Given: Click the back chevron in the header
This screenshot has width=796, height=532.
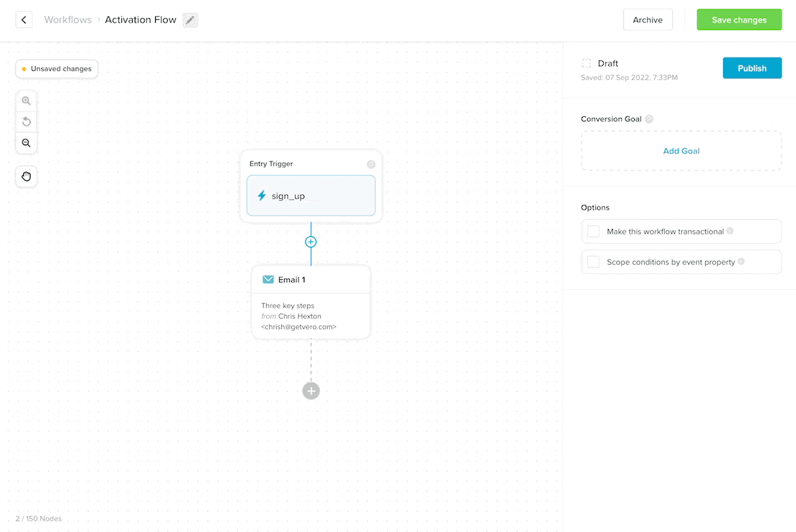Looking at the screenshot, I should (x=23, y=19).
